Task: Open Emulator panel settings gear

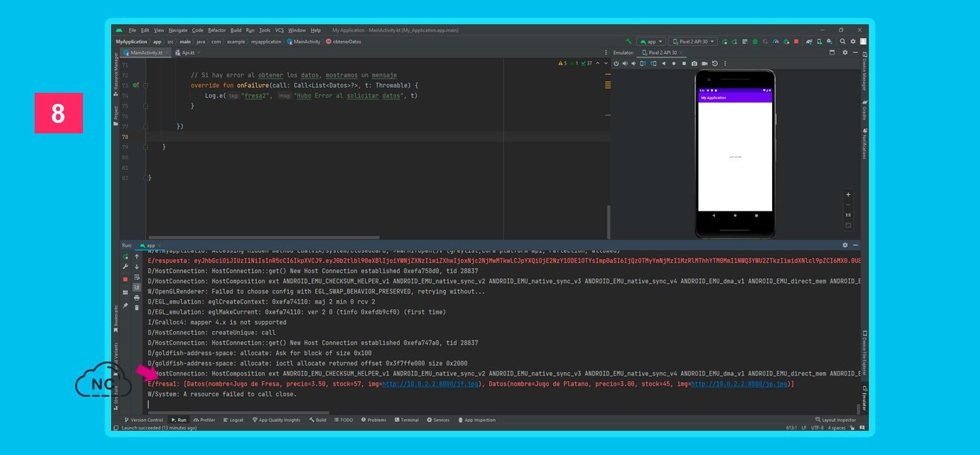Action: coord(845,52)
